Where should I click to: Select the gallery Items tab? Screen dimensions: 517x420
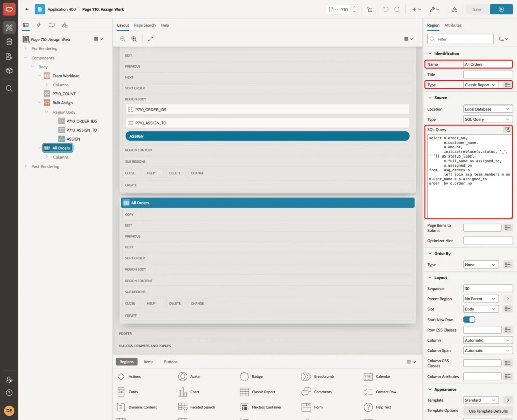coord(149,362)
